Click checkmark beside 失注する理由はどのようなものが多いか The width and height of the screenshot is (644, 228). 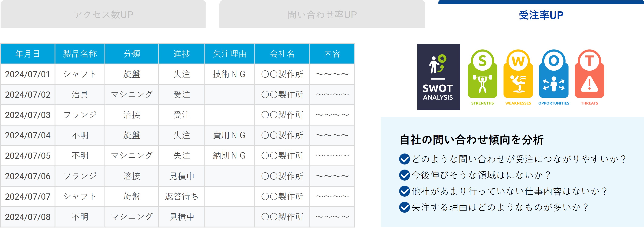[404, 207]
